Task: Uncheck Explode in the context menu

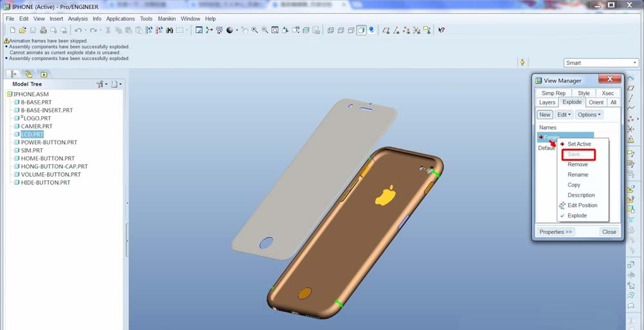Action: pyautogui.click(x=577, y=215)
